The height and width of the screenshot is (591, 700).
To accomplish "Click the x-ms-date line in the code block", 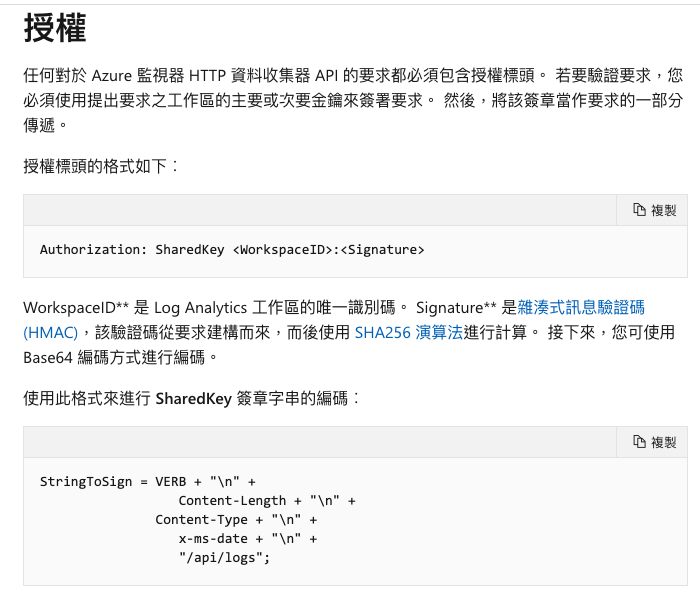I will pos(248,539).
